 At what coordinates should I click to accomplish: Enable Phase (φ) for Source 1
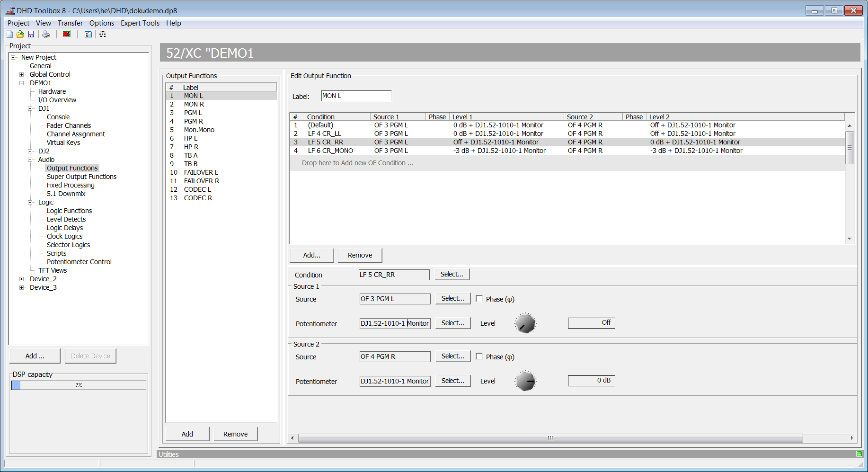click(x=479, y=298)
